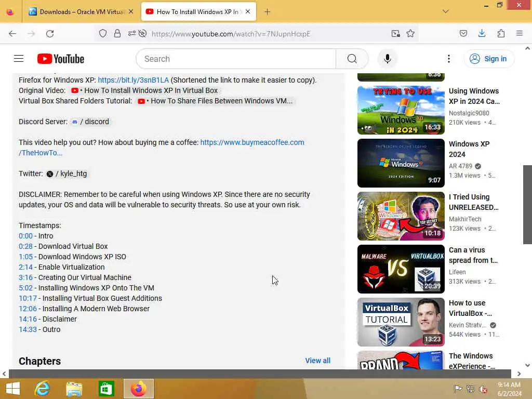Open the Discord server link
Viewport: 532px width, 399px height.
[90, 122]
